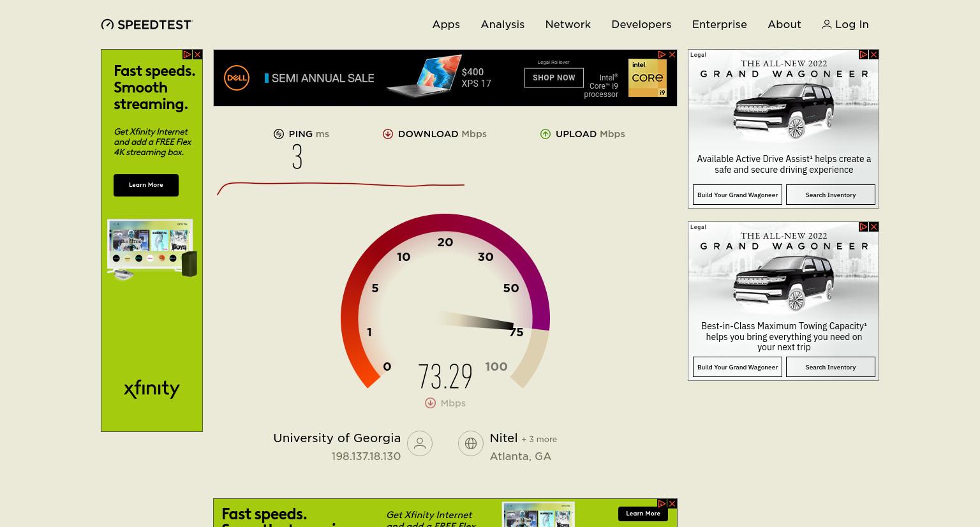980x527 pixels.
Task: Close the bottom Grand Wagoneer ad
Action: point(873,227)
